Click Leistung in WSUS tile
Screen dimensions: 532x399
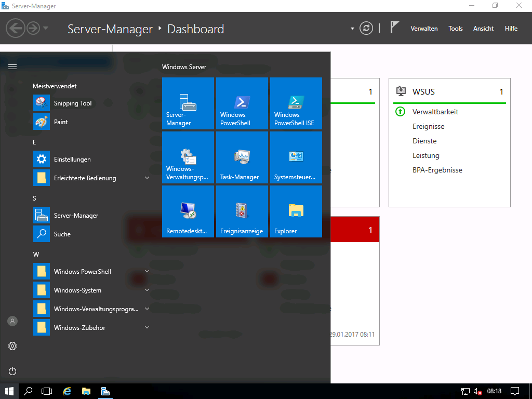[426, 155]
